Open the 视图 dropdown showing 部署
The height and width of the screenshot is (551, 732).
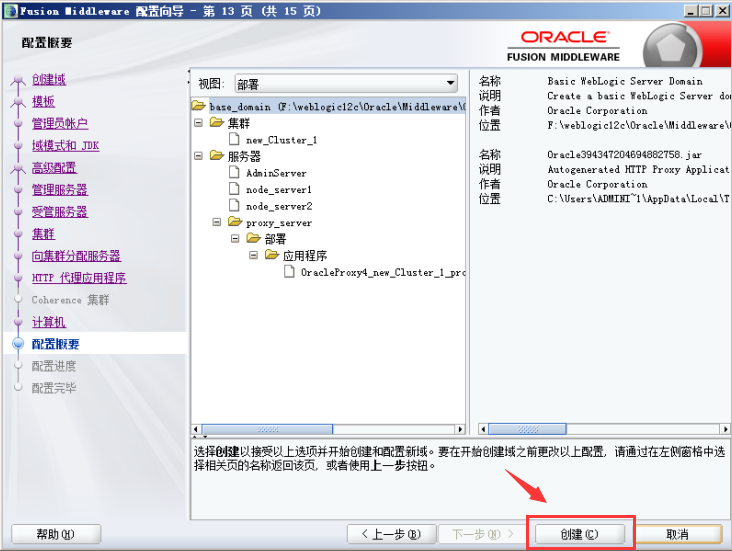click(x=345, y=83)
